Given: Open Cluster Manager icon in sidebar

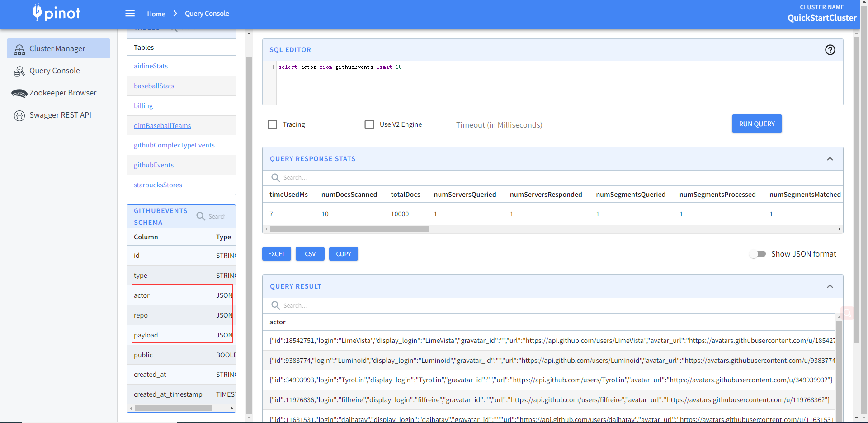Looking at the screenshot, I should pyautogui.click(x=19, y=49).
